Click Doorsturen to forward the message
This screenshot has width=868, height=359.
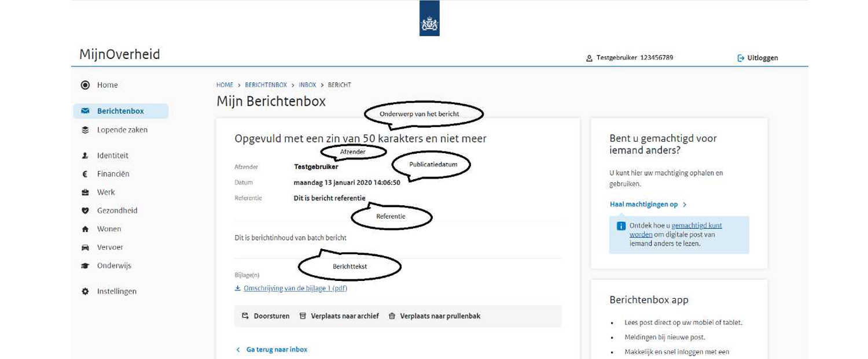(271, 316)
